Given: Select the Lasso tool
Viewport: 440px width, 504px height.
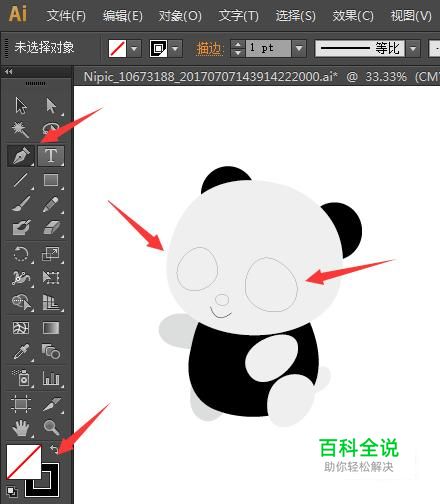Looking at the screenshot, I should (x=51, y=129).
